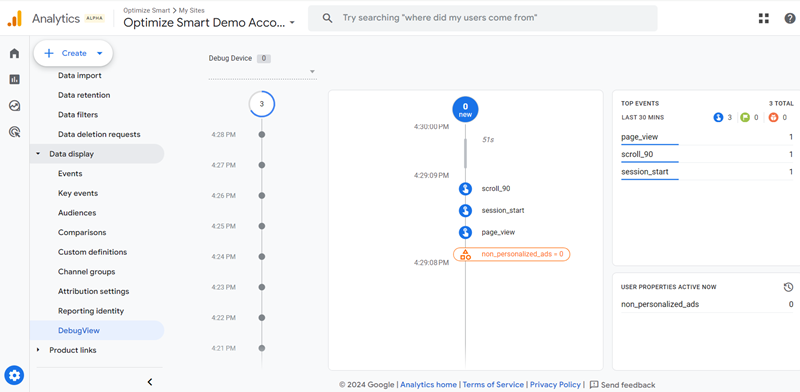The image size is (800, 392).
Task: Select the 4:23 PM timeline dot
Action: pyautogui.click(x=262, y=287)
